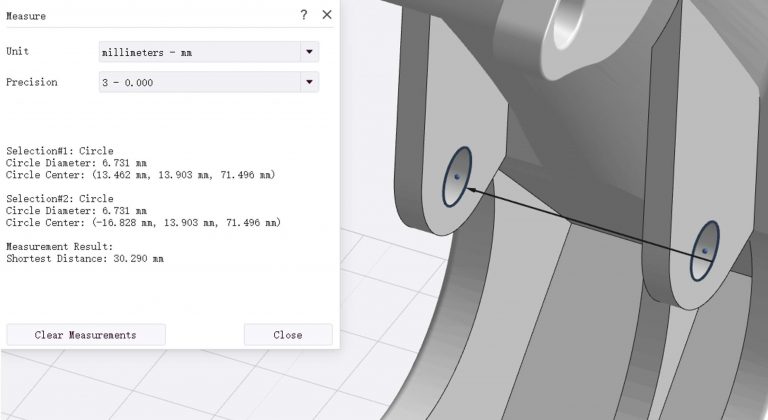Click Measurement Result: label
Image resolution: width=768 pixels, height=420 pixels.
pyautogui.click(x=59, y=247)
